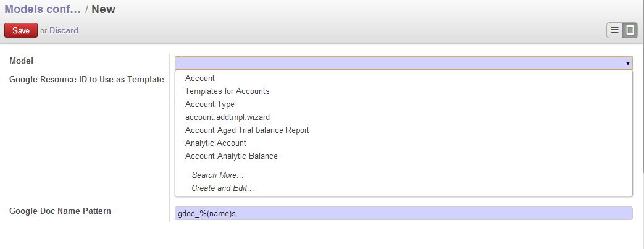Pick Account Analytic Balance option
This screenshot has width=644, height=249.
click(x=232, y=156)
